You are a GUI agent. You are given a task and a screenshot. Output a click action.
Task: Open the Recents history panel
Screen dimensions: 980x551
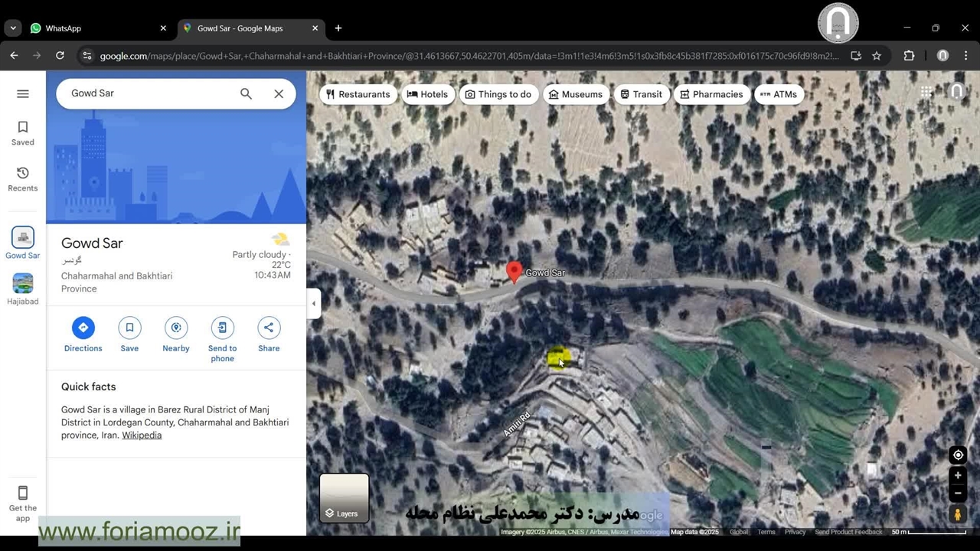[23, 178]
